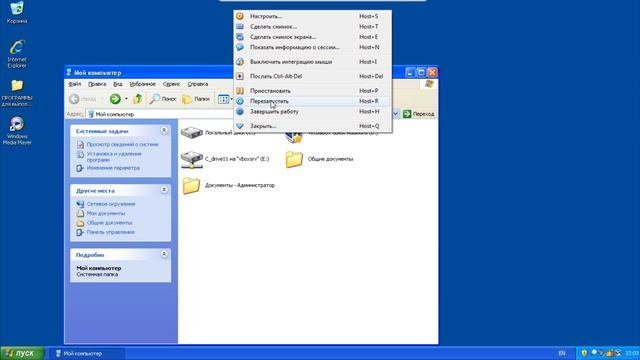The height and width of the screenshot is (360, 640).
Task: Open the Сервис menu
Action: 171,84
